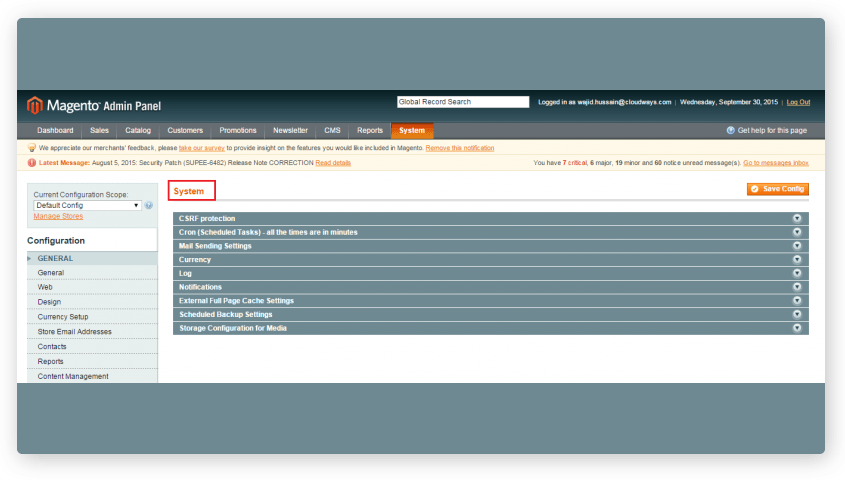The height and width of the screenshot is (480, 845).
Task: Select Contacts in the configuration sidebar
Action: coord(52,346)
